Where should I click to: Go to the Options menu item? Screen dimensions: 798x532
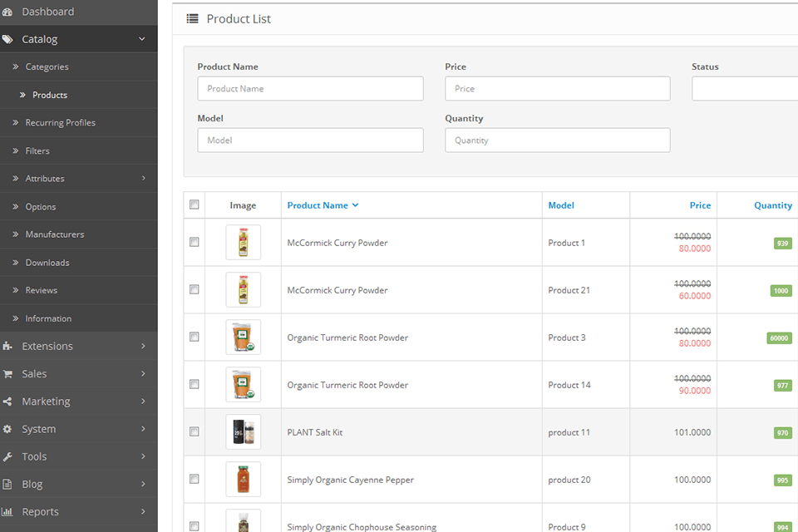tap(41, 207)
